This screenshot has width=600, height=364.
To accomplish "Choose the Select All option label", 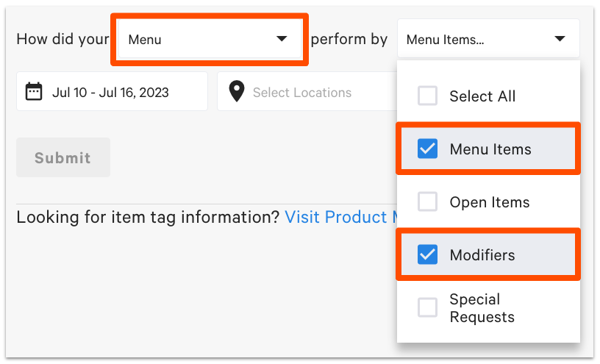I will (x=482, y=96).
